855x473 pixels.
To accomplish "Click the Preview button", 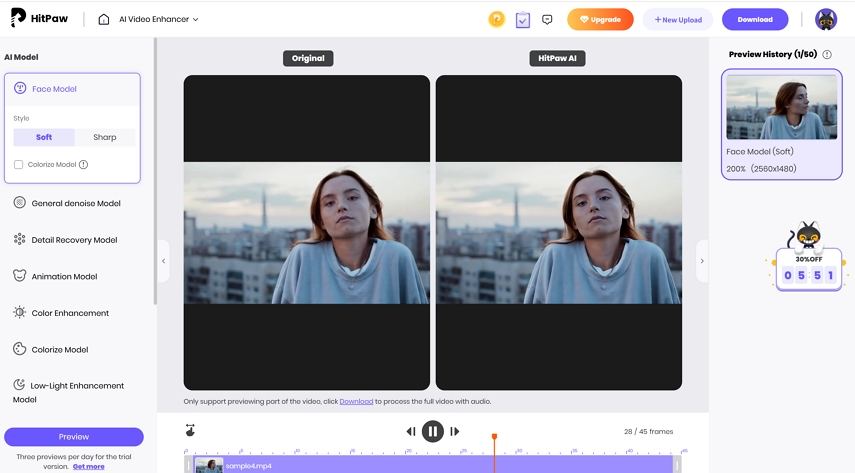I will [74, 436].
